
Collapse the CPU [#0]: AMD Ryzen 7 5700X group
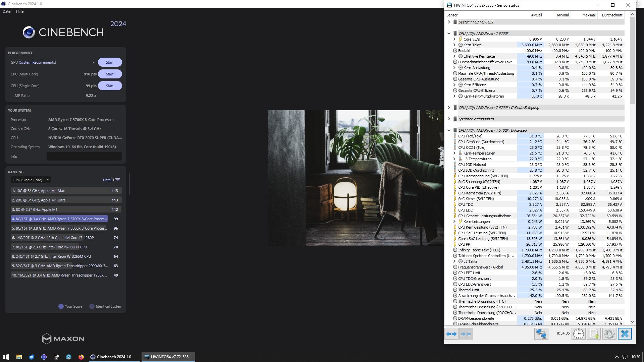click(x=449, y=34)
